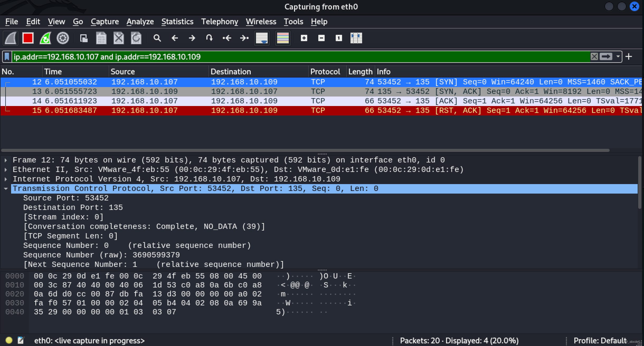Sort by Length column header
Viewport: 644px width, 346px height.
[x=361, y=72]
